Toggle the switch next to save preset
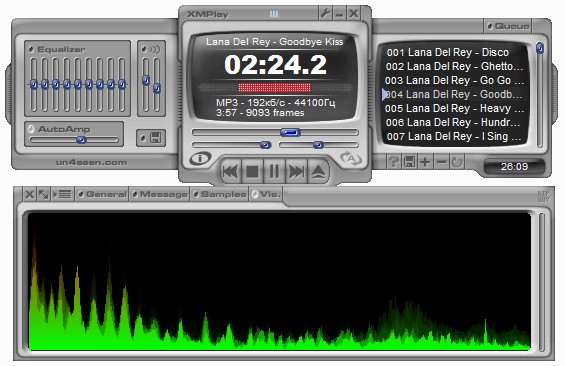 click(x=143, y=138)
